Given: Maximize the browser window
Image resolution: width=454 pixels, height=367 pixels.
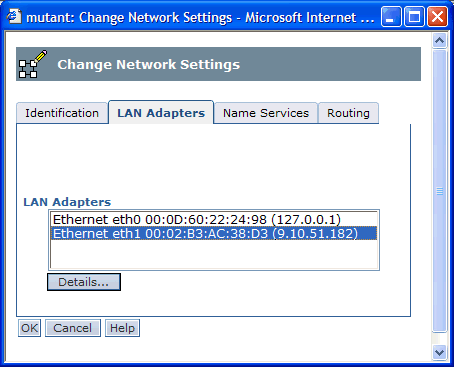Looking at the screenshot, I should click(414, 17).
